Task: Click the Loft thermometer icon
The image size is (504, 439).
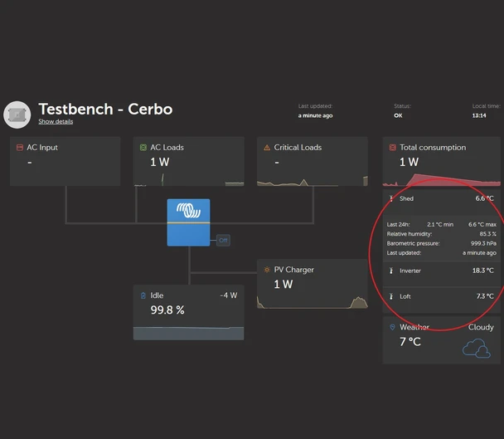Action: 391,296
